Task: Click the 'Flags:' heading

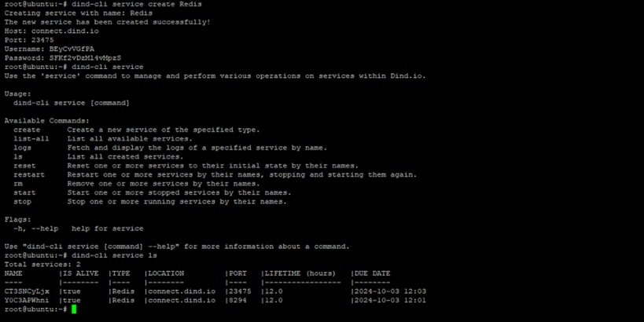Action: click(17, 219)
